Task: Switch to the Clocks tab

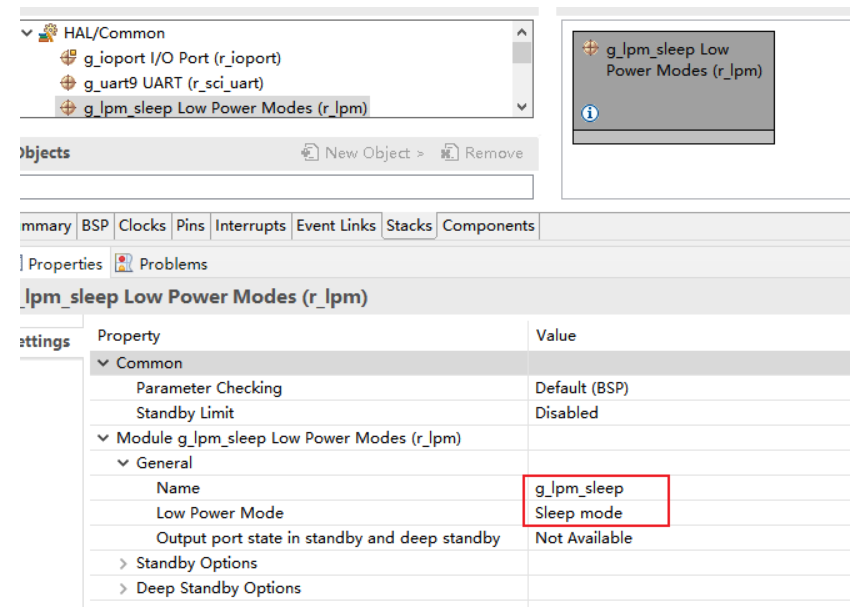Action: coord(142,226)
